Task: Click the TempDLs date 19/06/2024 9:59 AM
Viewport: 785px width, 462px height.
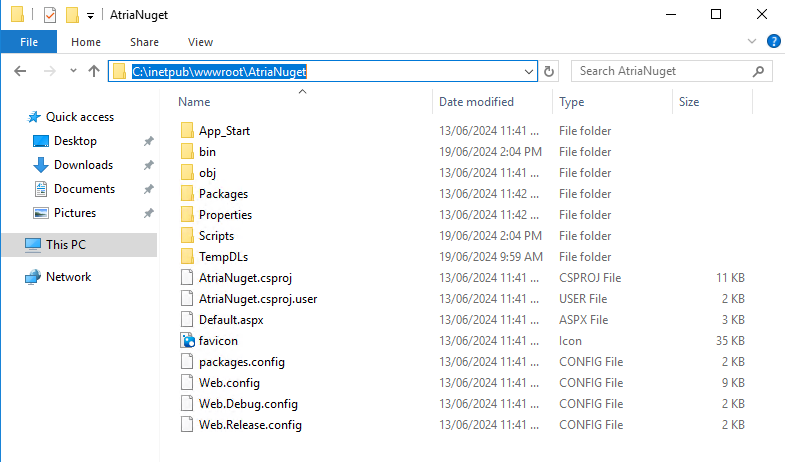Action: pos(491,257)
